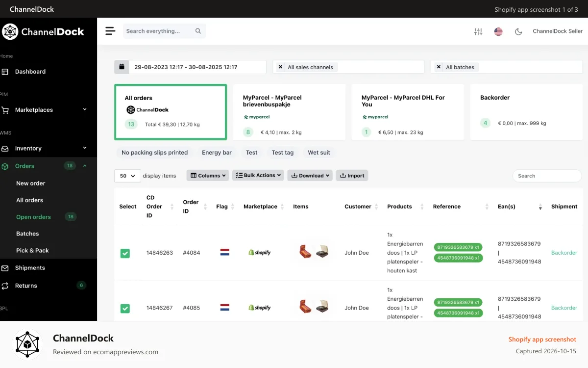Filter by Energy bar tag

217,153
